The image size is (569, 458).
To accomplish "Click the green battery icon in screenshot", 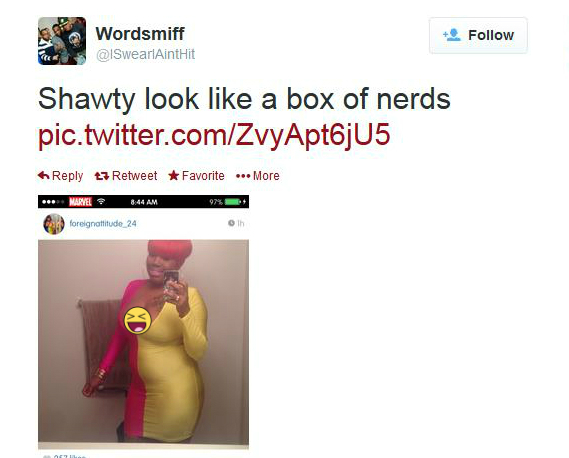I will click(x=232, y=202).
